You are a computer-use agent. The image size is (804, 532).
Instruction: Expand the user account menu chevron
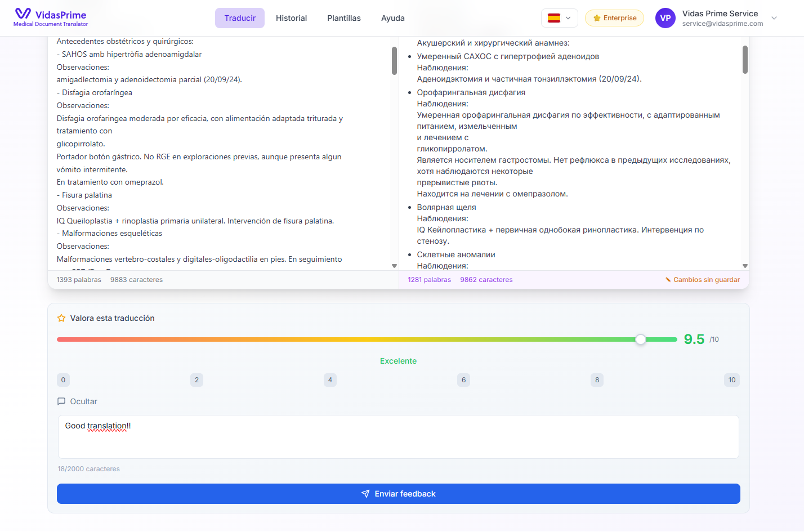tap(774, 18)
